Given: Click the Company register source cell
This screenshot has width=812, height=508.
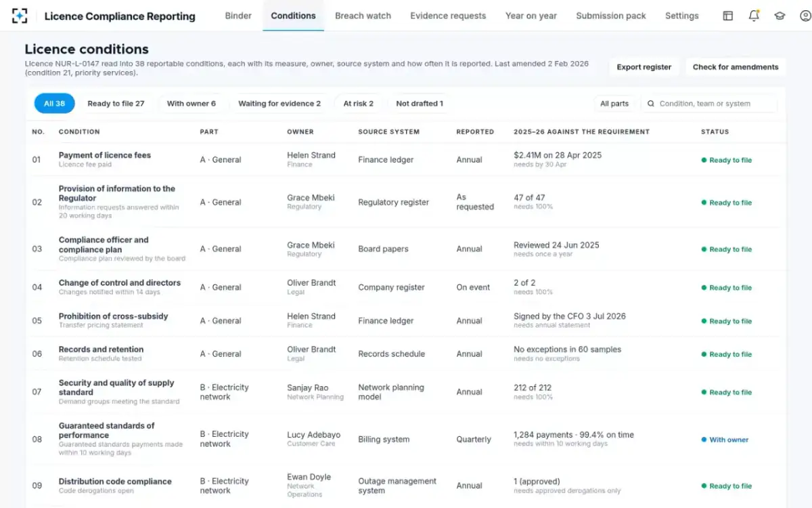Looking at the screenshot, I should point(391,287).
